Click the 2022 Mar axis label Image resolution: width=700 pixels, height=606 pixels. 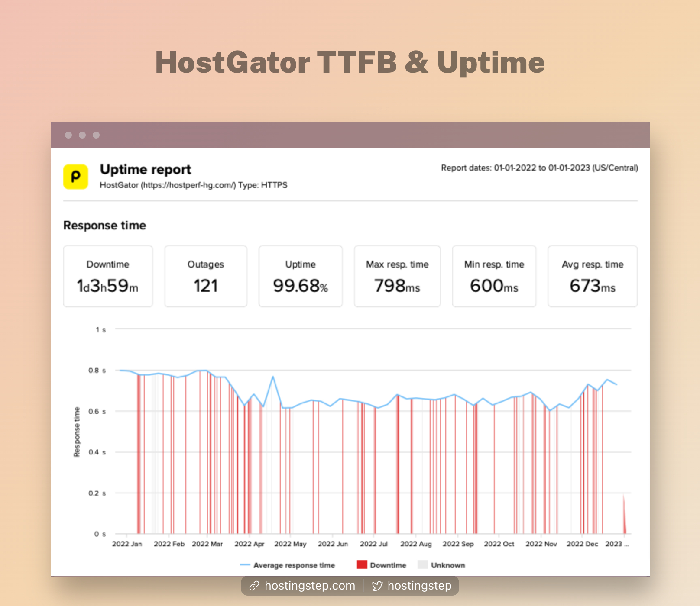point(207,544)
